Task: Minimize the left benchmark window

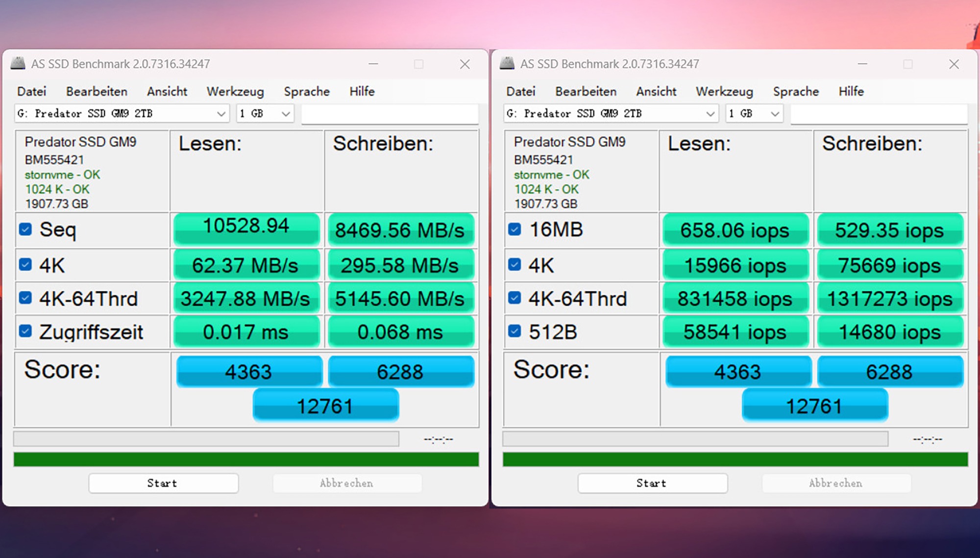Action: (373, 64)
